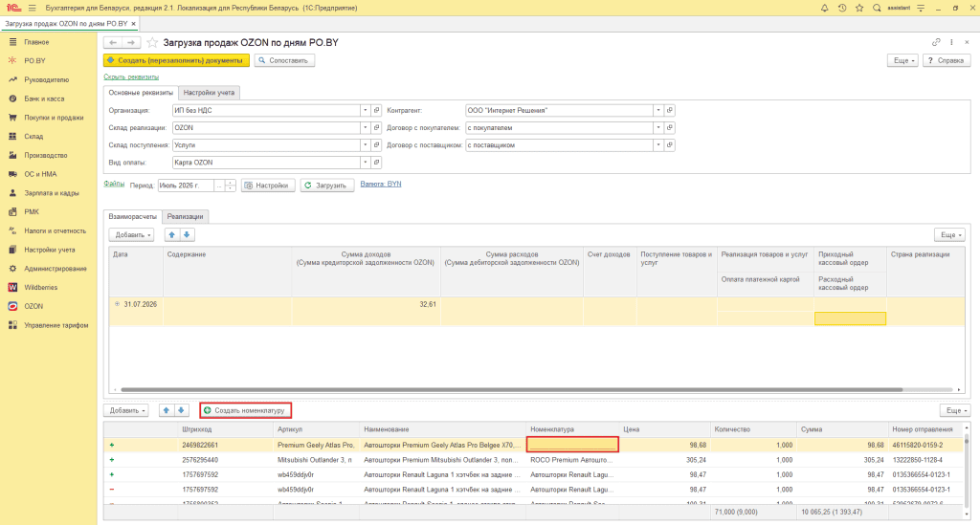Viewport: 980px width, 525px height.
Task: Open the top Еще dropdown menu
Action: coord(903,60)
